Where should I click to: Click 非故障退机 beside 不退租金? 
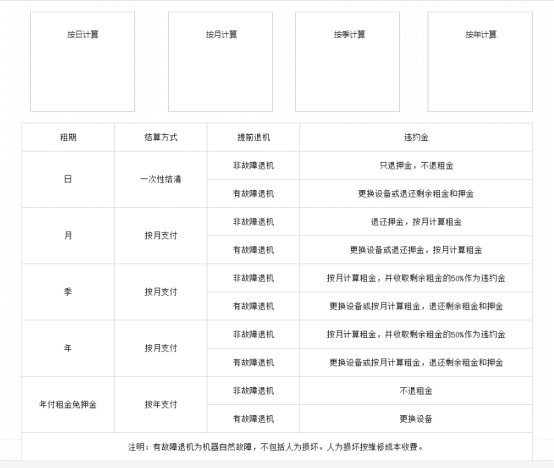pyautogui.click(x=253, y=391)
